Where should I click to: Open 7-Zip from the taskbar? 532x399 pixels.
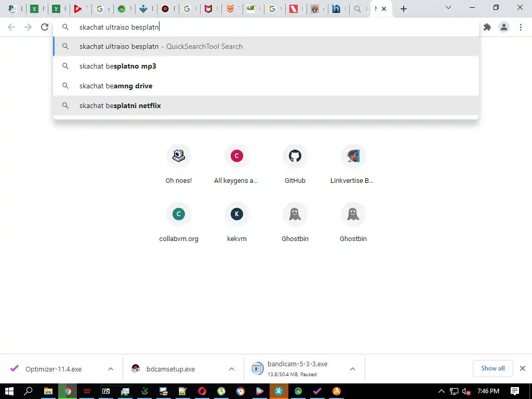point(106,391)
